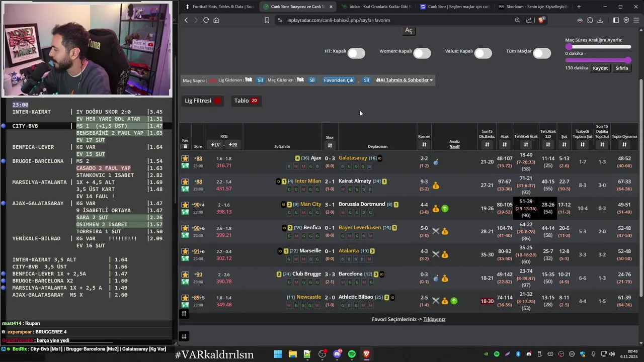The width and height of the screenshot is (644, 362).
Task: Sort by Şut column arrows
Action: (x=564, y=145)
